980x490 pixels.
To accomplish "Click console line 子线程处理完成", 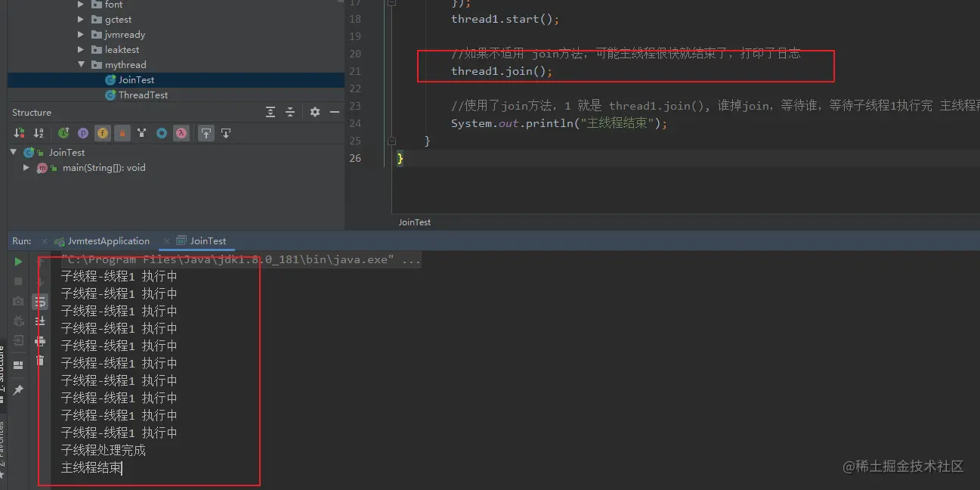I will (104, 451).
